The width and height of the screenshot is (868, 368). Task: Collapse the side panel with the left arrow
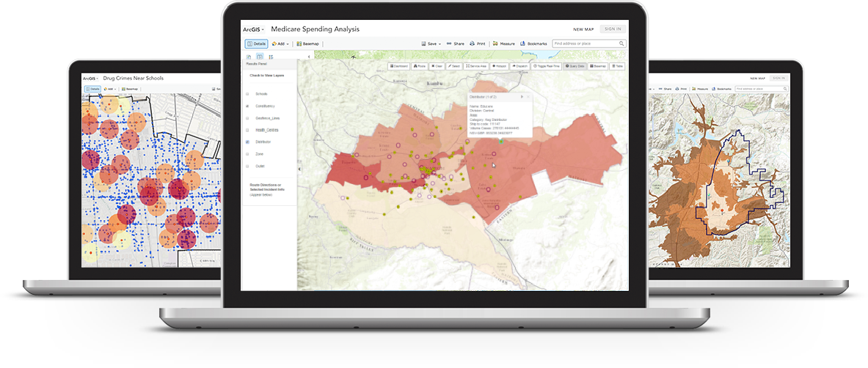(x=308, y=56)
